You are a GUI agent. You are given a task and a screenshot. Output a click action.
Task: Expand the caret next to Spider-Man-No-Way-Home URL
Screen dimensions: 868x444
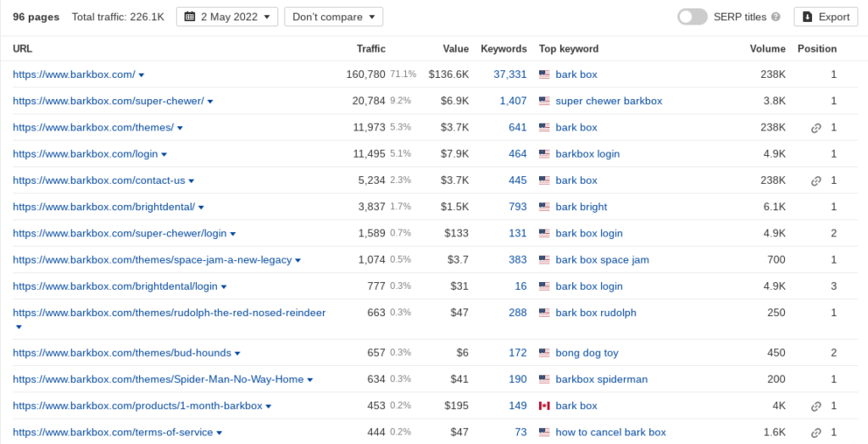coord(310,380)
